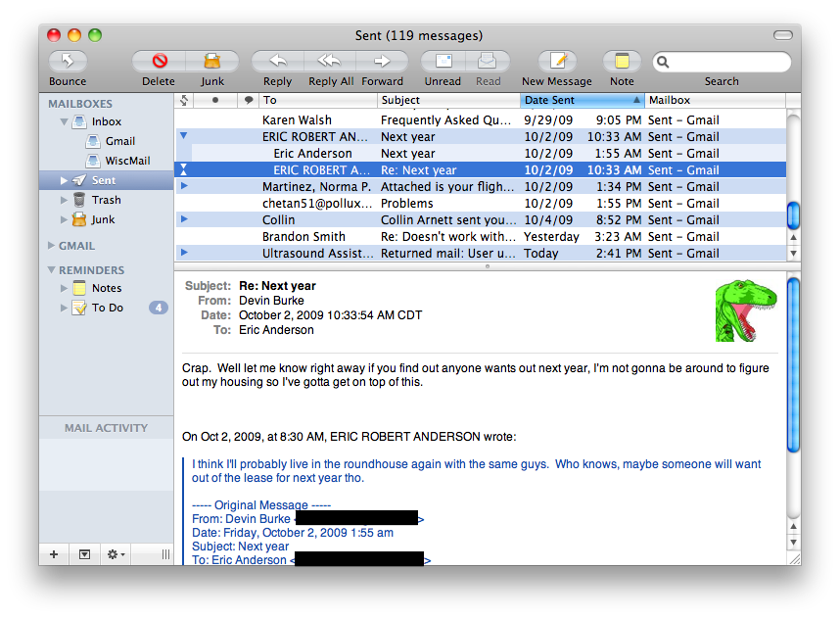The width and height of the screenshot is (840, 619).
Task: Select the Inbox mailbox icon
Action: click(79, 121)
